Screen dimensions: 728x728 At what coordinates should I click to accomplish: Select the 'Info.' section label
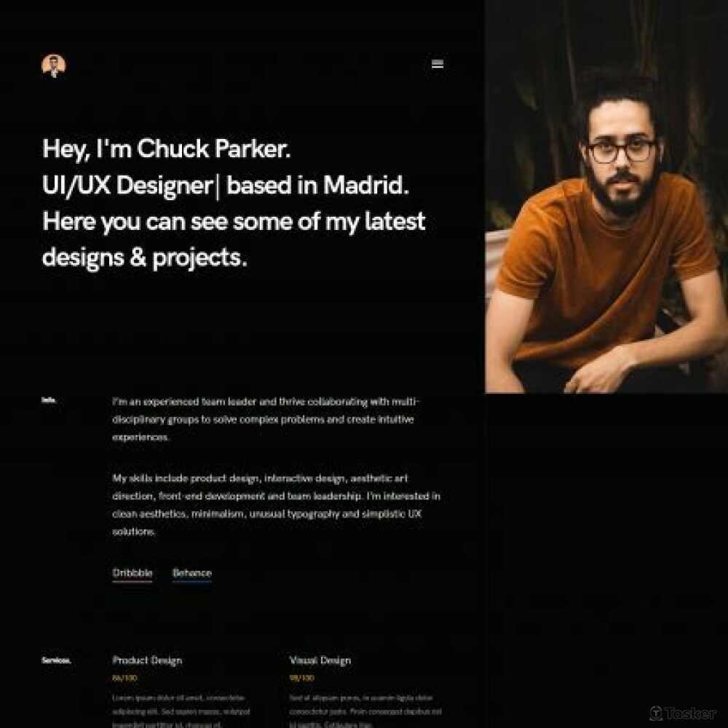50,400
